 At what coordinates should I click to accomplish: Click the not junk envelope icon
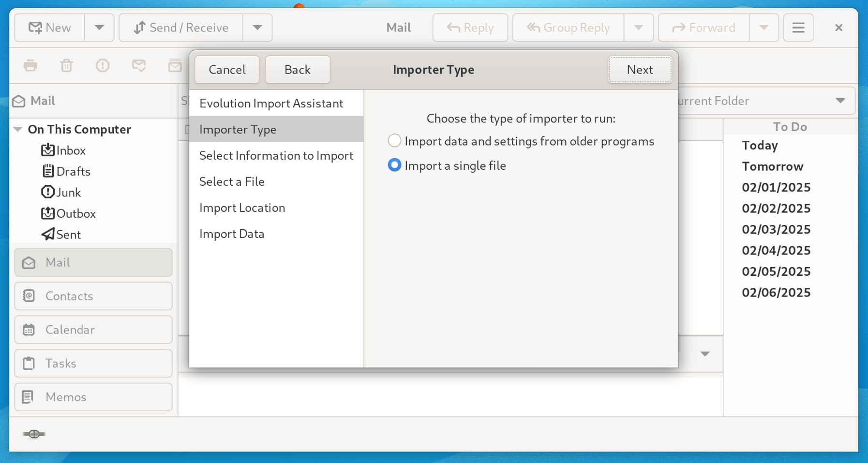pyautogui.click(x=139, y=65)
